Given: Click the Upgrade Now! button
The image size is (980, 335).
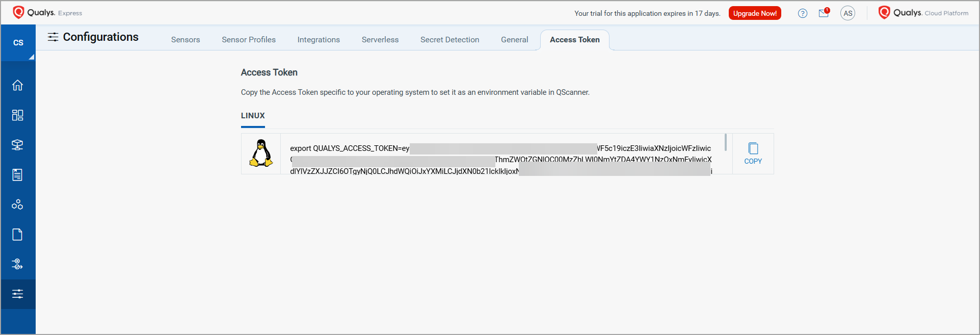Looking at the screenshot, I should tap(755, 13).
